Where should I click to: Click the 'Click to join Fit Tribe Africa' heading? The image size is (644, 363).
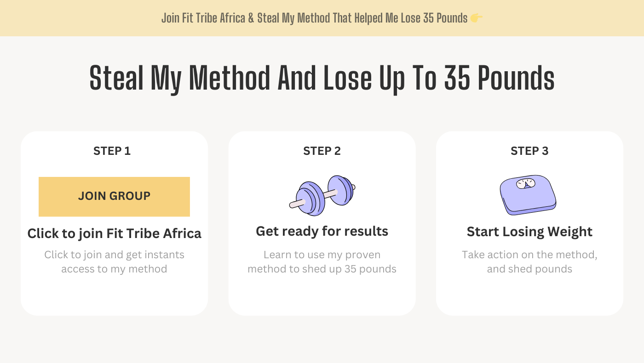pyautogui.click(x=114, y=233)
